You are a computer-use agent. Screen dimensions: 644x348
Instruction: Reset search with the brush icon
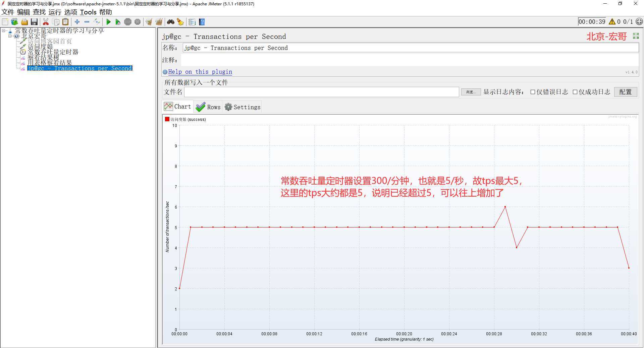click(180, 22)
